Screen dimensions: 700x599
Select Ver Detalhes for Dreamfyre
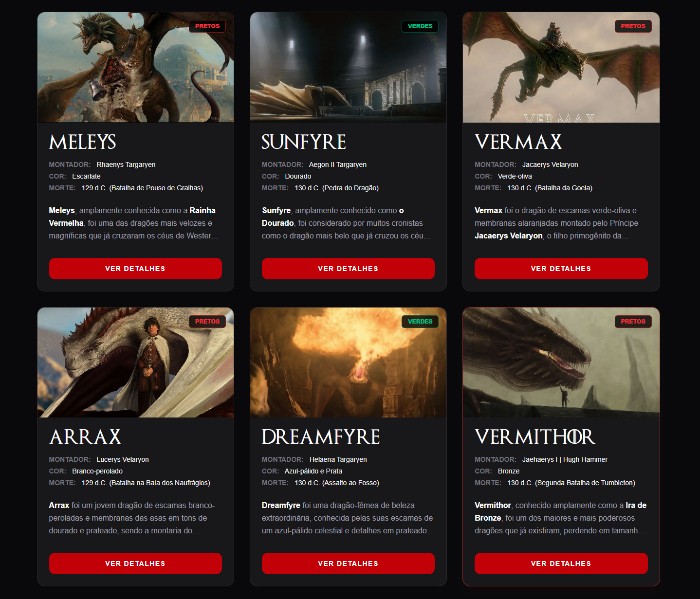(348, 563)
